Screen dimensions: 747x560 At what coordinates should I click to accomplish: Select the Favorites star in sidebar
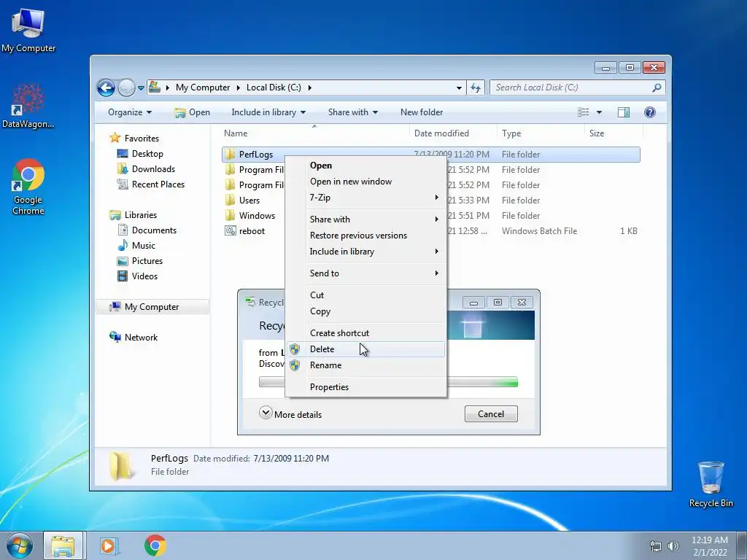tap(115, 138)
